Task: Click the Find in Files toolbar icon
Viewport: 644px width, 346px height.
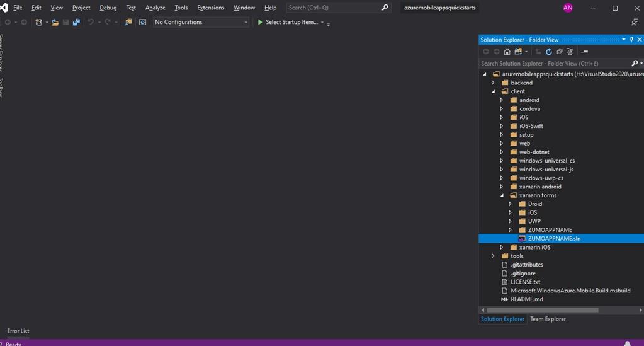Action: pos(128,22)
